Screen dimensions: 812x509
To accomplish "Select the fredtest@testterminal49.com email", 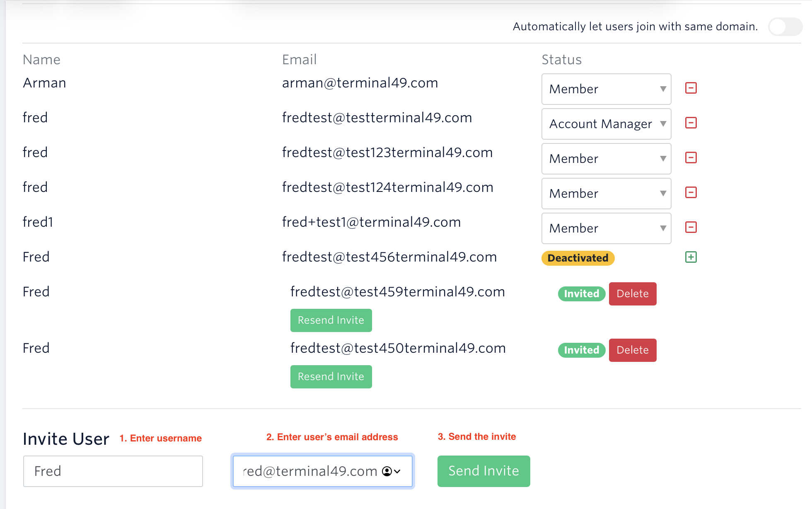I will point(377,118).
